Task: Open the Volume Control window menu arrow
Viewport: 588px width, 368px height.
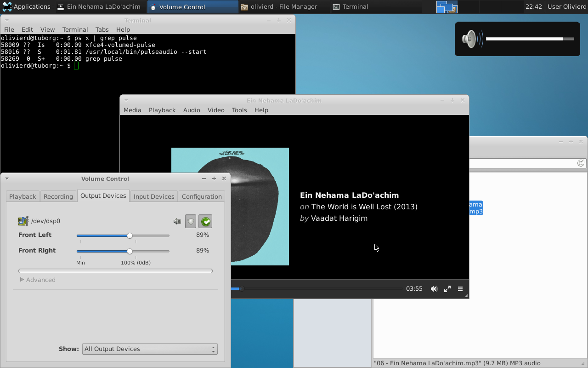Action: pyautogui.click(x=7, y=178)
